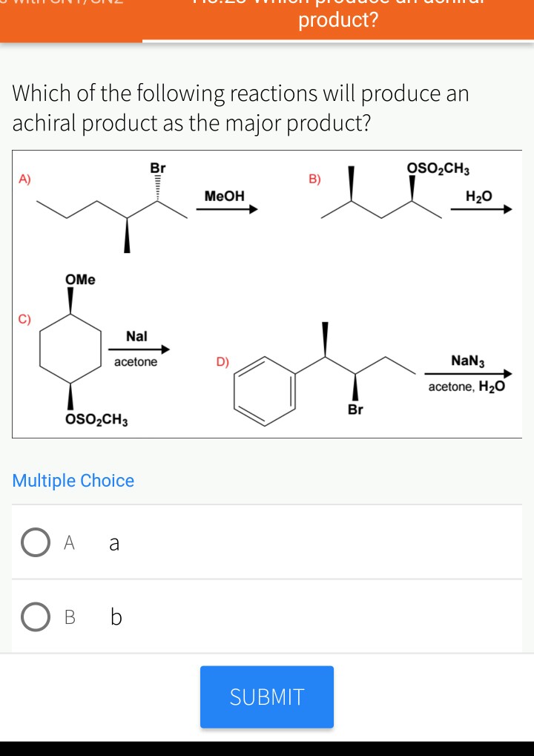Select radio button for answer B
Viewport: 534px width, 756px height.
pos(36,617)
